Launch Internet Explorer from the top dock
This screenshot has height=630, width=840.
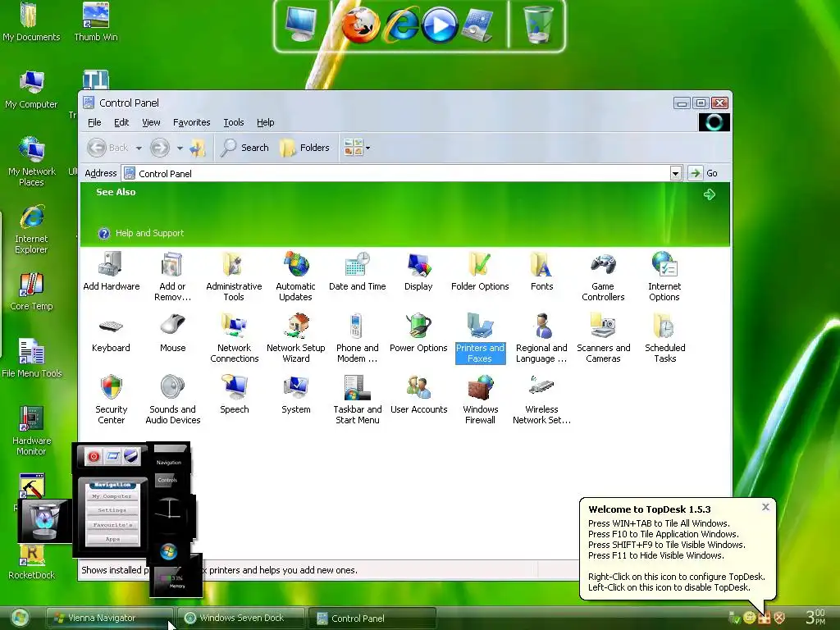(x=400, y=25)
